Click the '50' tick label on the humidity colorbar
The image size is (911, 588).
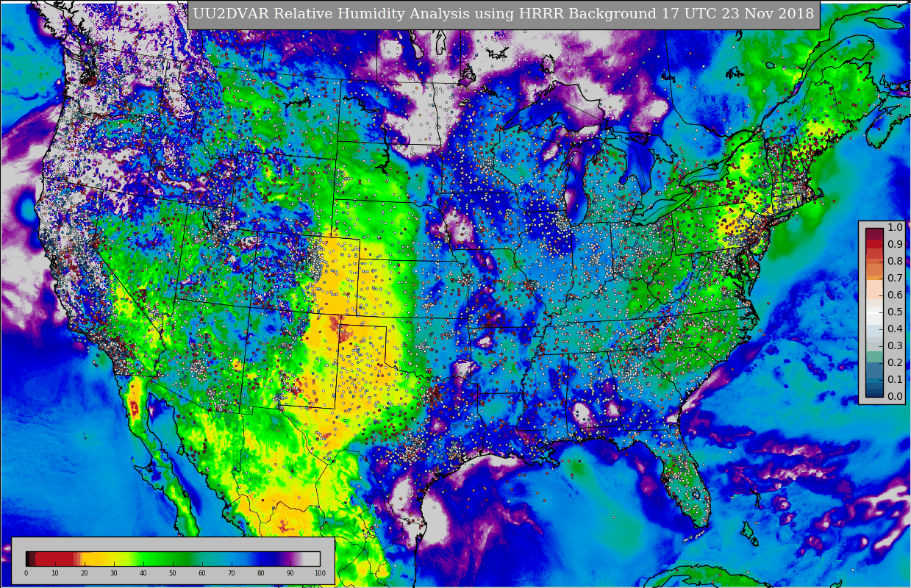173,573
